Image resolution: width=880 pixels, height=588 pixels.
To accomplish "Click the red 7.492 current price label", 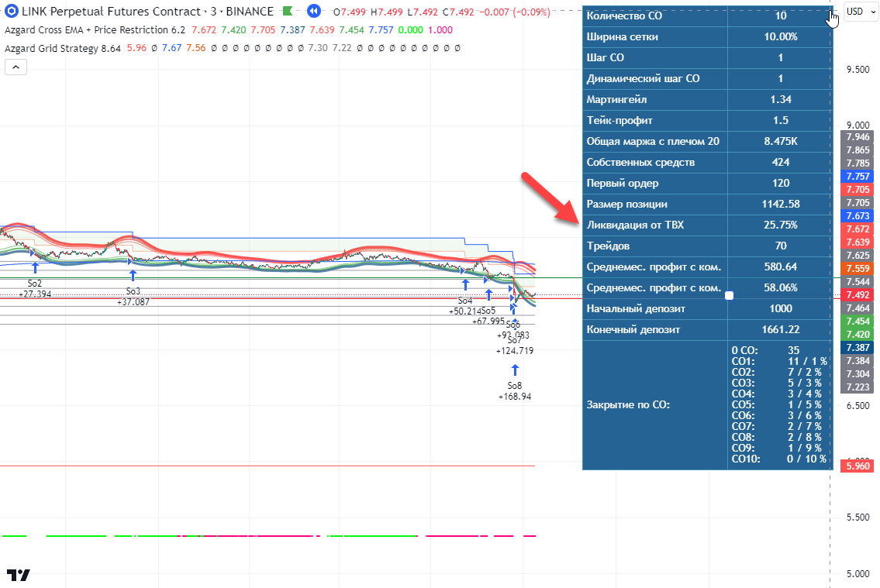I will pos(857,295).
